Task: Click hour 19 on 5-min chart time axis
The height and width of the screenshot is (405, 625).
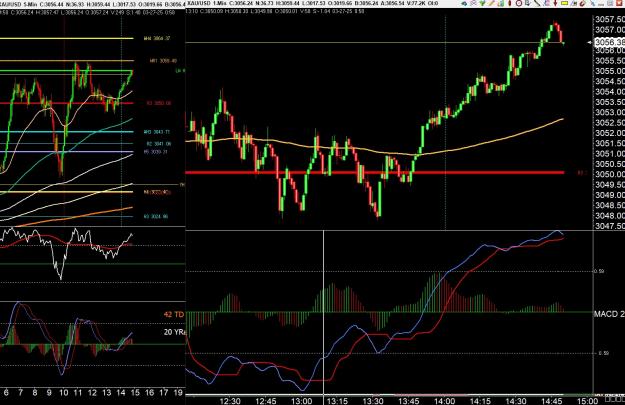Action: 178,393
